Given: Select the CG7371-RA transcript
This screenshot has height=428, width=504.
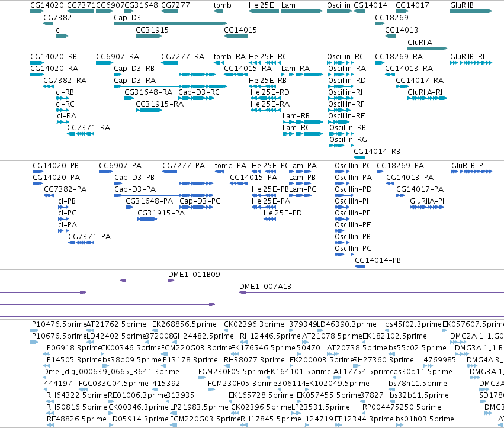Looking at the screenshot, I should click(81, 134).
